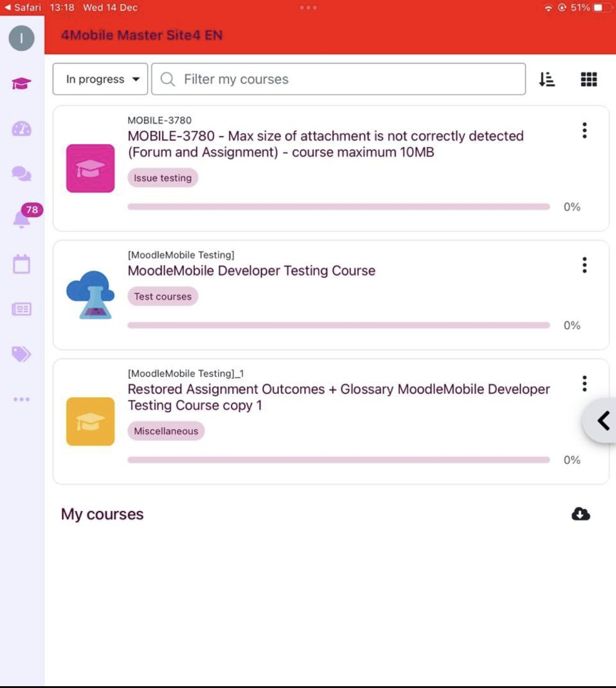
Task: Click the Filter my courses input field
Action: click(338, 79)
